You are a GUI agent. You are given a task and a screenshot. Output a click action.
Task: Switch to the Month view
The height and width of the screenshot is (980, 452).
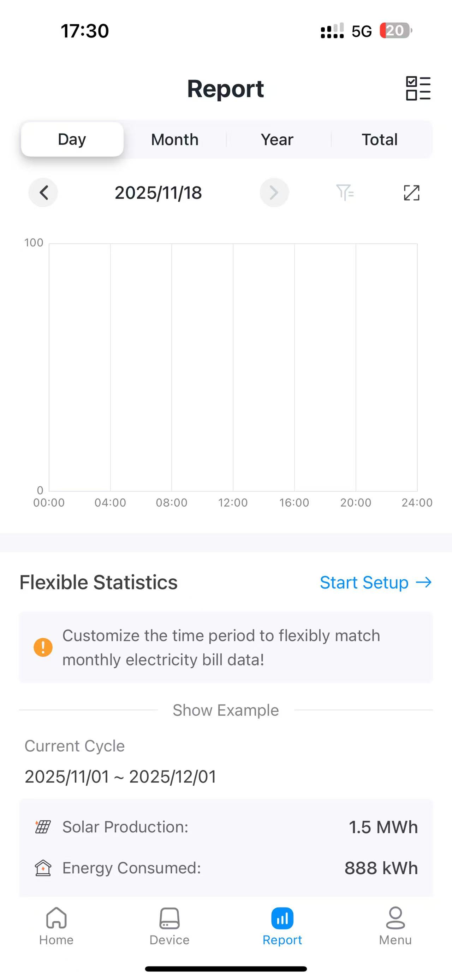tap(175, 140)
